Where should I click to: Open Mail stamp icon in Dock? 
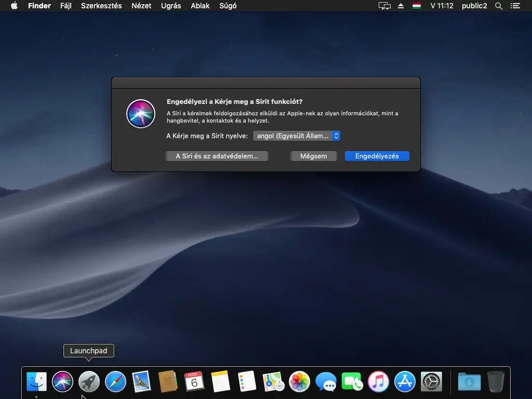coord(141,381)
